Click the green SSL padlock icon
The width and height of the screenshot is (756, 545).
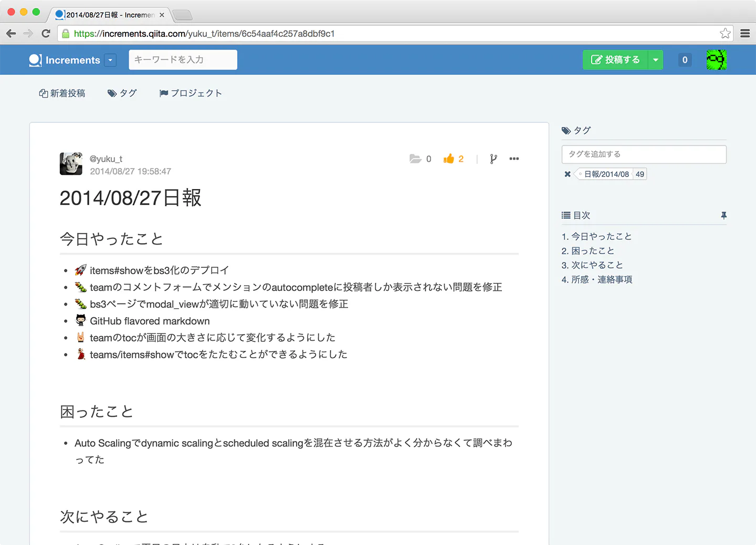pos(66,34)
